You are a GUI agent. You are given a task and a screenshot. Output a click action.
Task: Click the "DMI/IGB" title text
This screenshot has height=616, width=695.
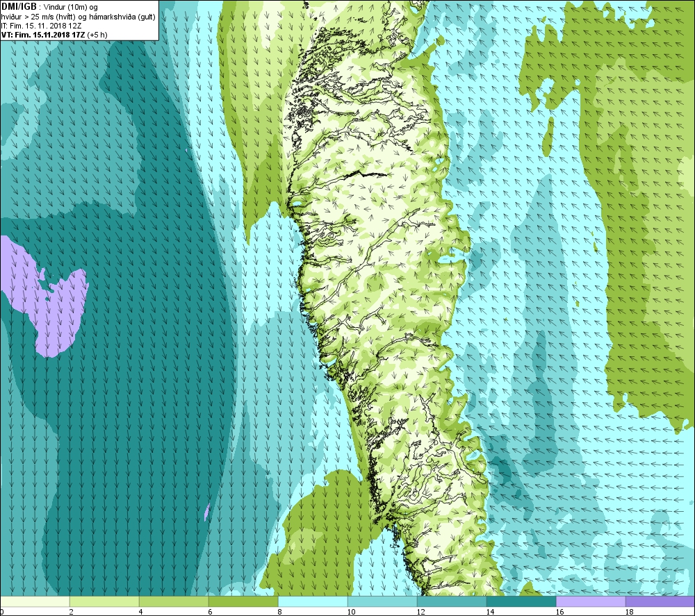pos(19,7)
